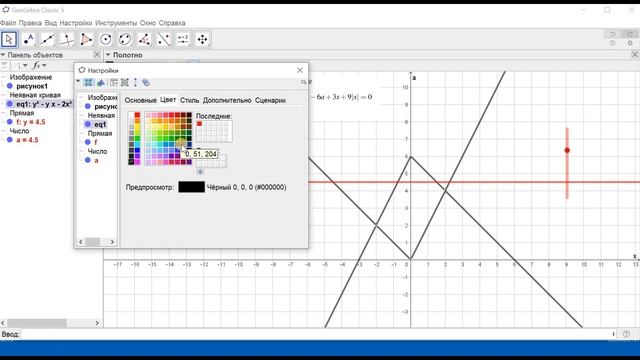Click the add custom color plus button

(200, 172)
